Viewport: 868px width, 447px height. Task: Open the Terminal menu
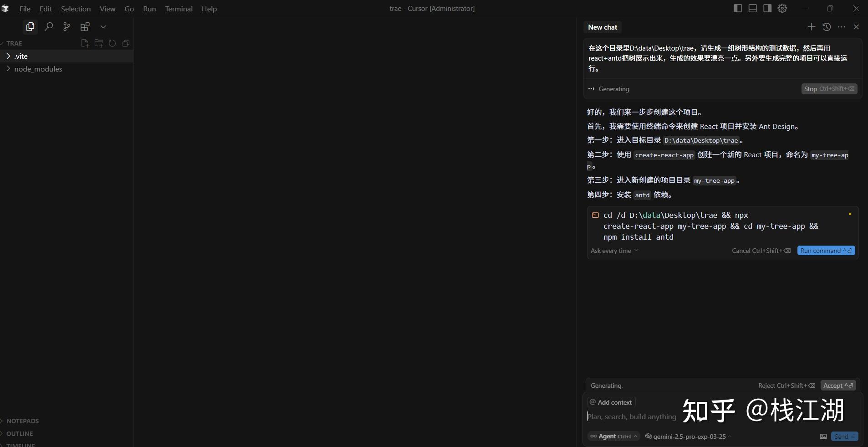click(179, 9)
